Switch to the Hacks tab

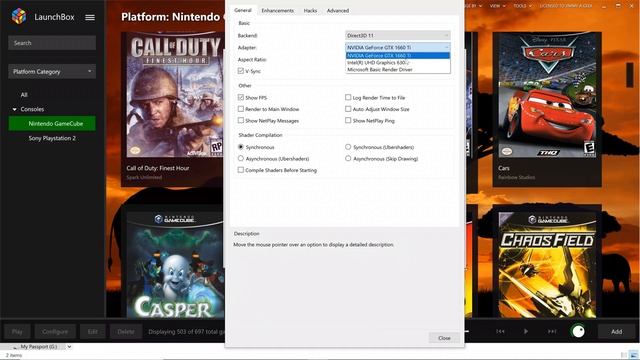click(310, 11)
